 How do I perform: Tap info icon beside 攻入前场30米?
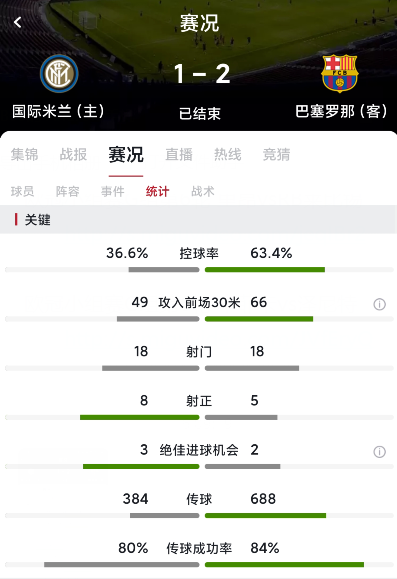(379, 304)
